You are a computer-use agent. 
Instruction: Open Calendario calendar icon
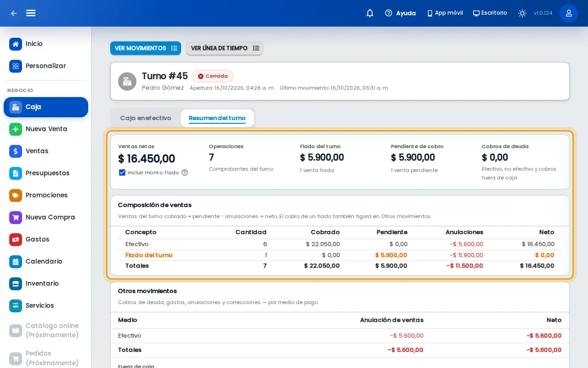(x=16, y=262)
